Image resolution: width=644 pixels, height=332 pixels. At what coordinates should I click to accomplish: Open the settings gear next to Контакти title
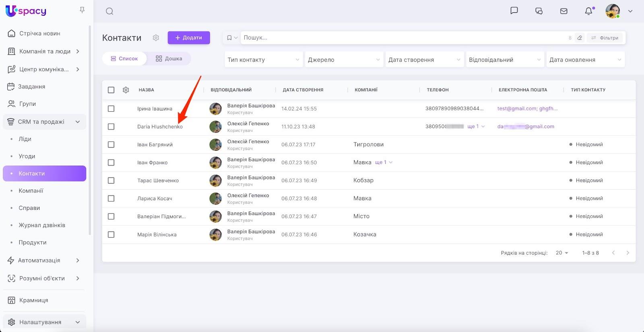coord(156,38)
